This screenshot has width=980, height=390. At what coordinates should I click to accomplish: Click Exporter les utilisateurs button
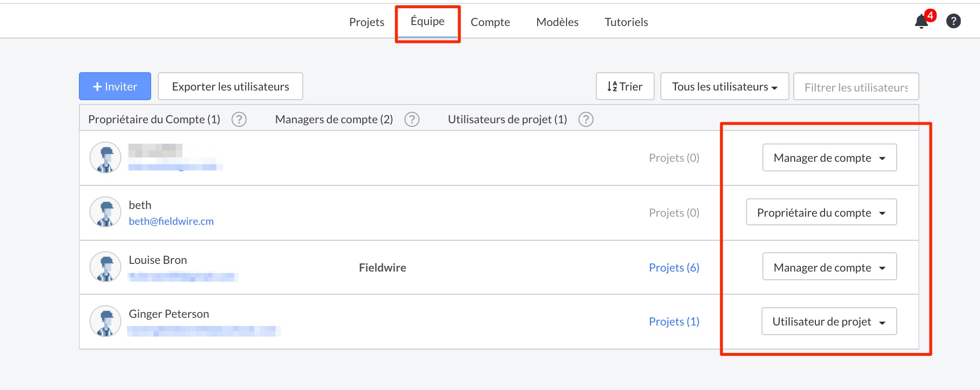coord(231,87)
